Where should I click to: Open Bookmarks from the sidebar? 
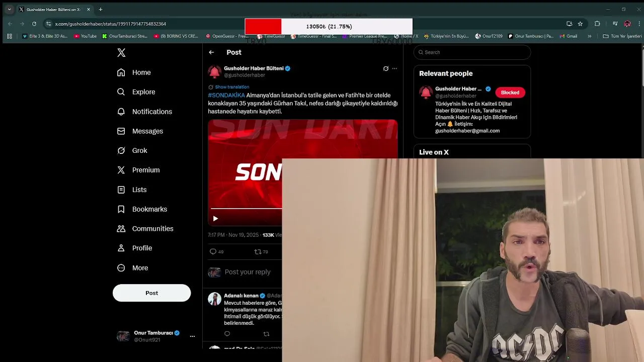coord(142,209)
